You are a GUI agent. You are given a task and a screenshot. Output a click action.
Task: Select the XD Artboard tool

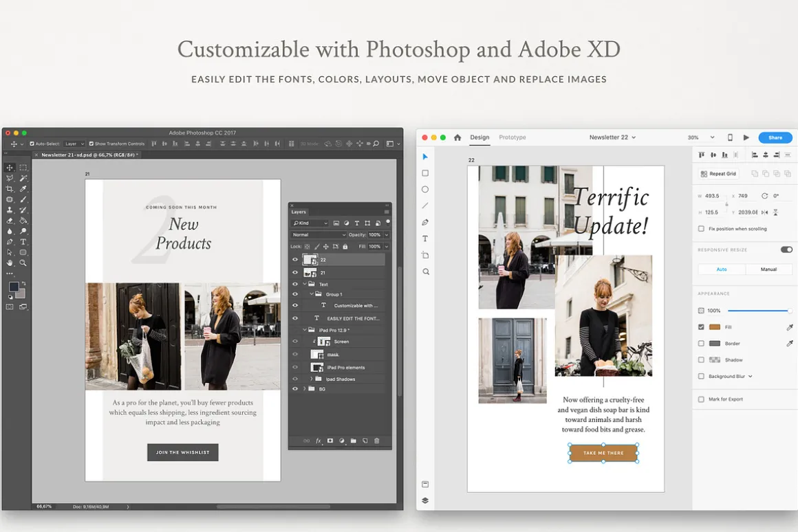[x=425, y=255]
